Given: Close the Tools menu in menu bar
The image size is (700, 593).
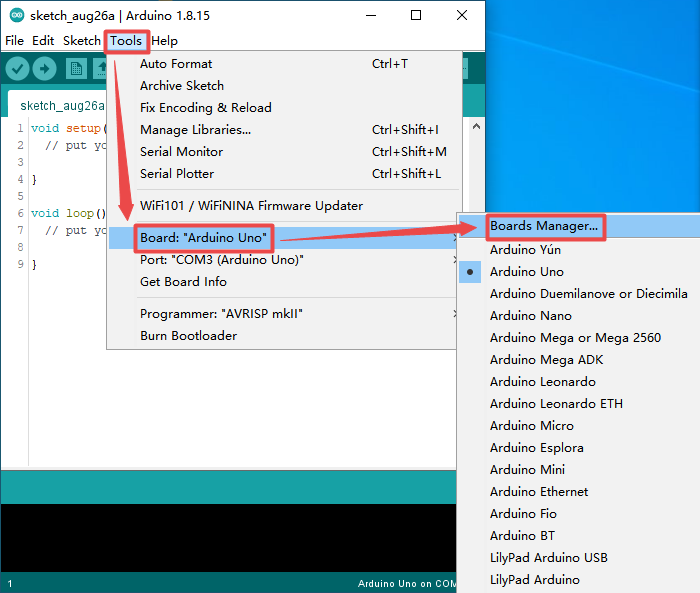Looking at the screenshot, I should tap(126, 41).
